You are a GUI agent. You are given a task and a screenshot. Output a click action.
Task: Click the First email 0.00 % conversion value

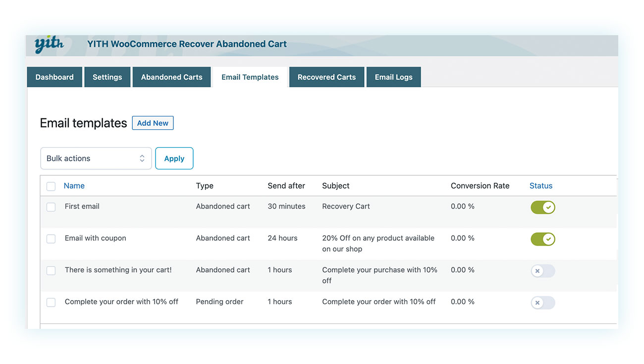(463, 206)
